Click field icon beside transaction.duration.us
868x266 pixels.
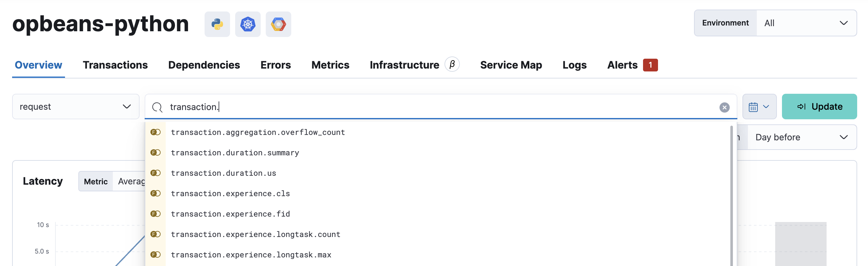[x=155, y=173]
